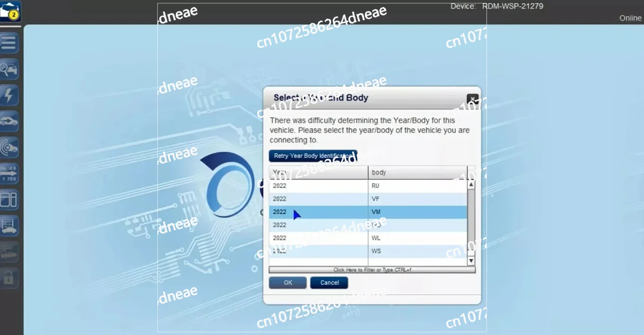
Task: Close the Select Year and Body dialog
Action: 473,99
